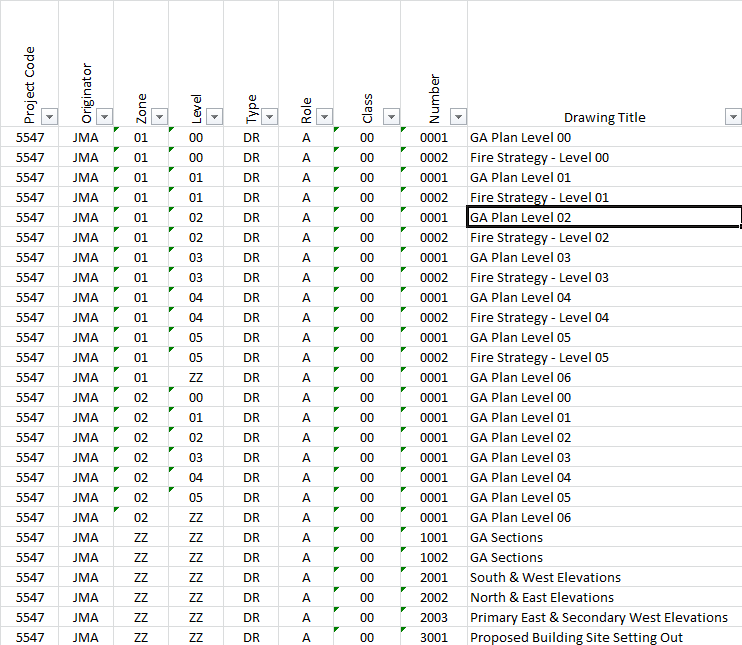Select Project Code '5547' in first data row

30,137
